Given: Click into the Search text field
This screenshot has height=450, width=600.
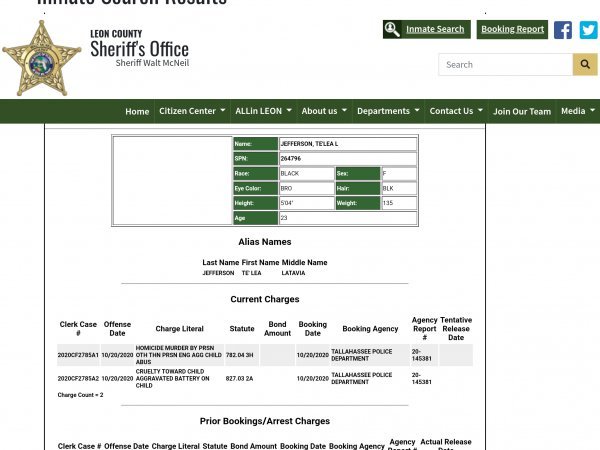Looking at the screenshot, I should click(505, 65).
